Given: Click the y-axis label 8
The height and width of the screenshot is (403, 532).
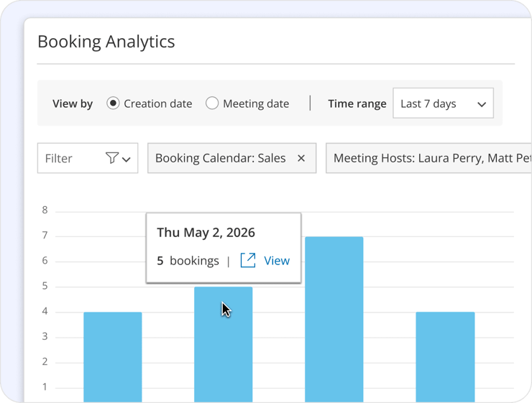Looking at the screenshot, I should pos(45,210).
